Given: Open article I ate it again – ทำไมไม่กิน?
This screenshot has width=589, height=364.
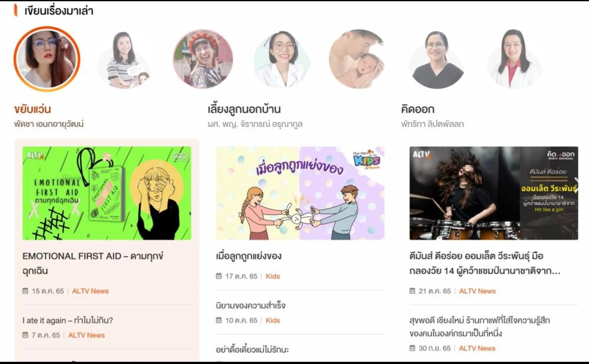Looking at the screenshot, I should tap(68, 320).
